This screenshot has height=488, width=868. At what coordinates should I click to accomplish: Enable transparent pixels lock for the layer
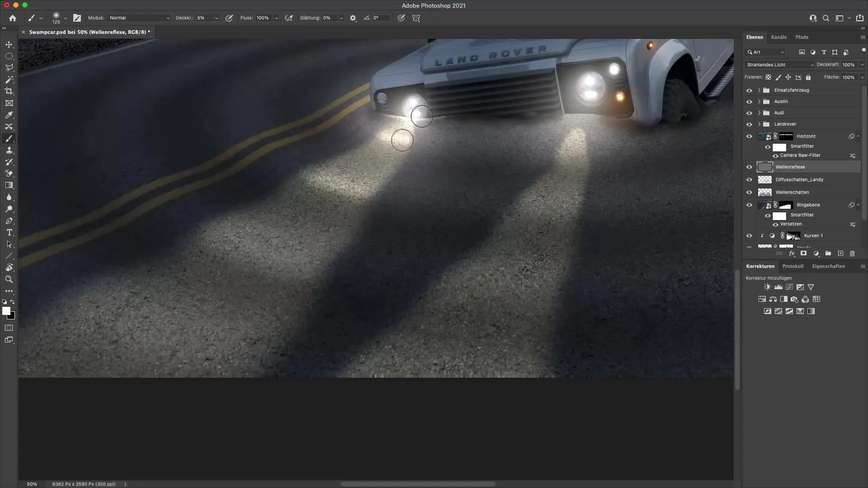tap(769, 77)
